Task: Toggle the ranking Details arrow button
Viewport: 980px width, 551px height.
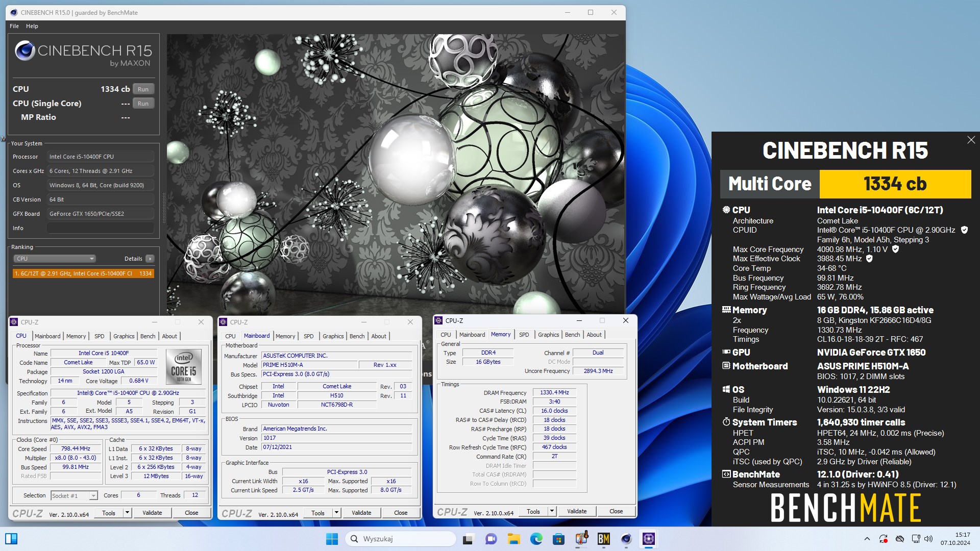Action: [x=150, y=259]
